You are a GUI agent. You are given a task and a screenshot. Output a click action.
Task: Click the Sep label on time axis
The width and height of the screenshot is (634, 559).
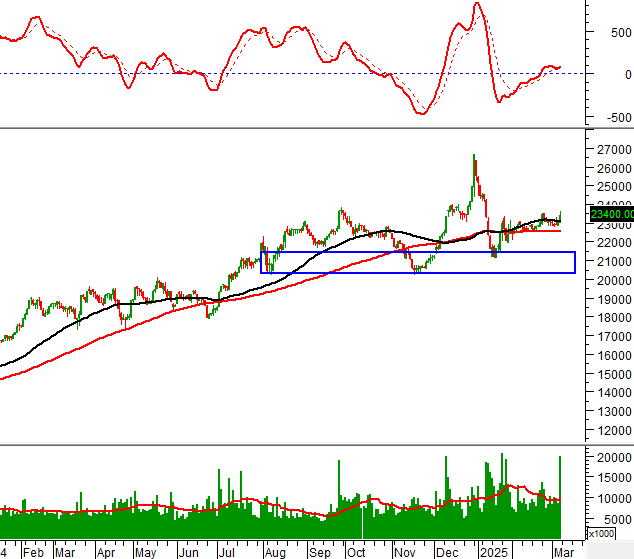pyautogui.click(x=319, y=553)
